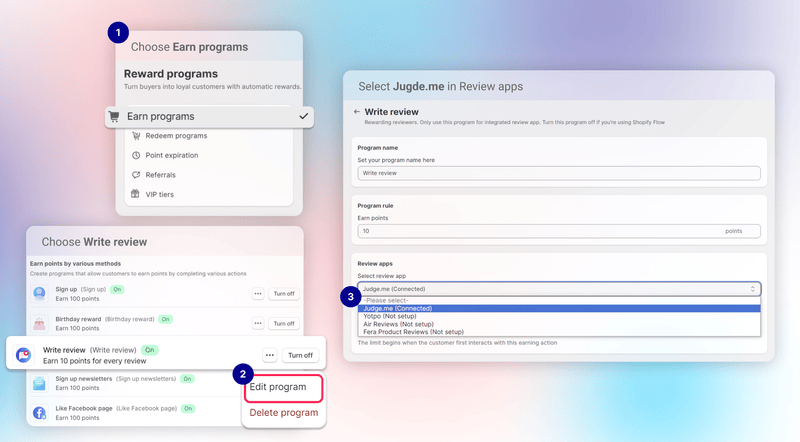Click the Referrals icon

pos(136,175)
